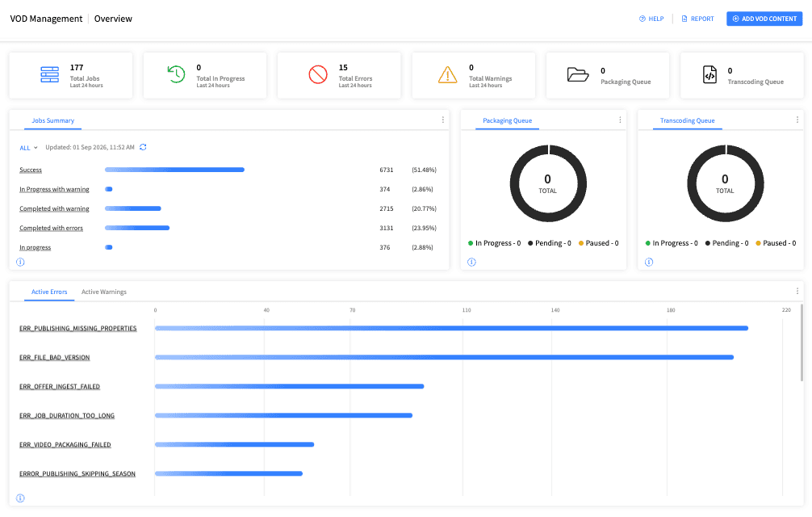812x517 pixels.
Task: Click ADD VOD CONTENT button
Action: point(764,19)
